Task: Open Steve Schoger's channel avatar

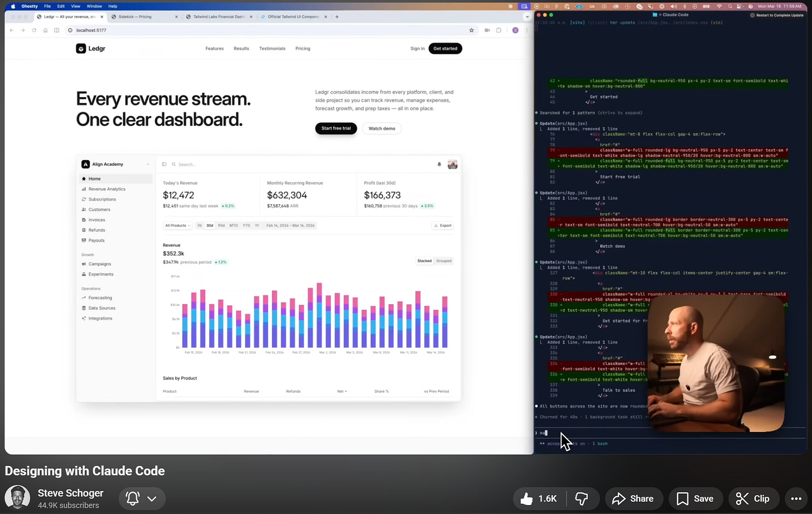Action: [x=17, y=497]
